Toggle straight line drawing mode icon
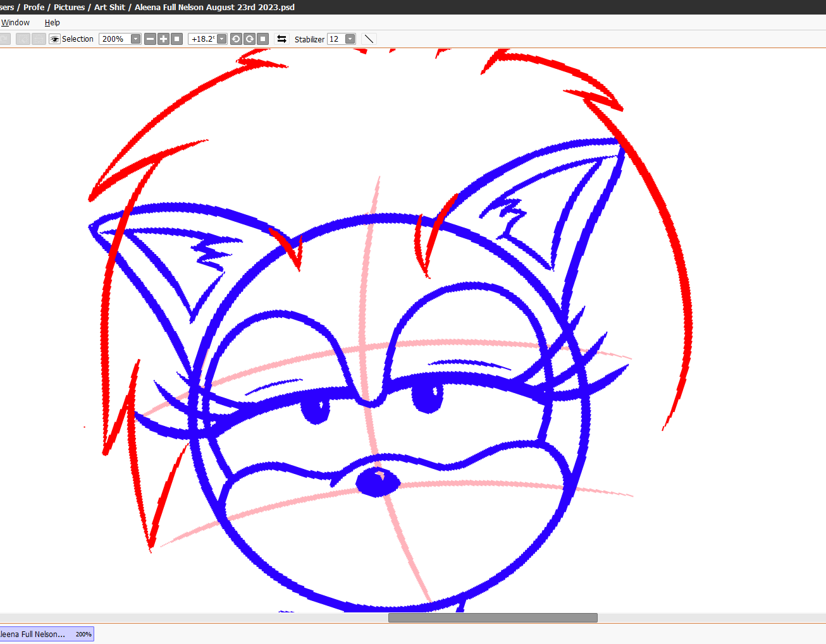The image size is (826, 644). [x=369, y=39]
